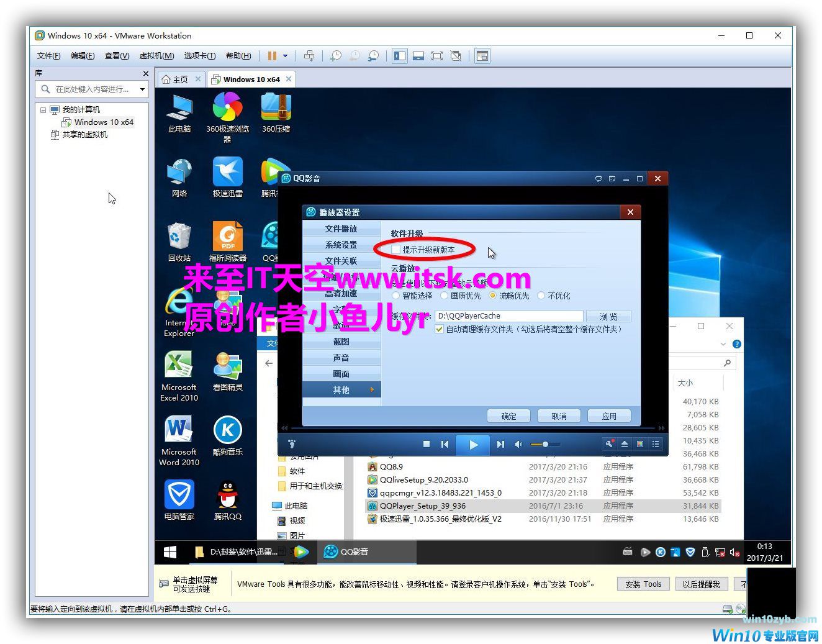Open the VMware console view options icon
The width and height of the screenshot is (822, 644).
coord(482,56)
